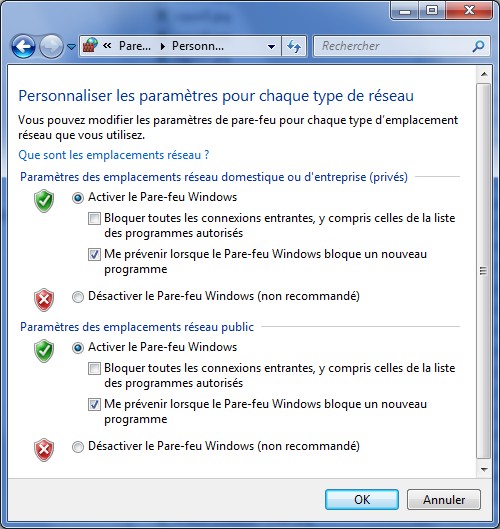Viewport: 500px width, 529px height.
Task: Click red shield in private network section
Action: [44, 300]
